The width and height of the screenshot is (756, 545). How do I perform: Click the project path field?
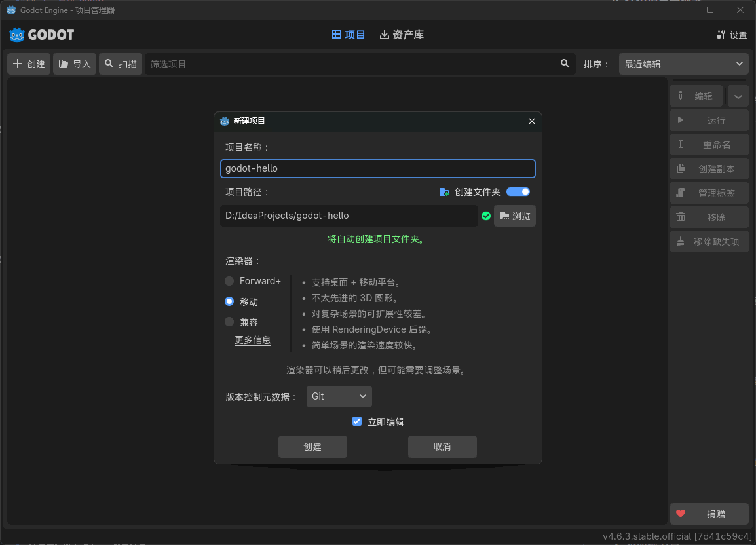tap(349, 216)
